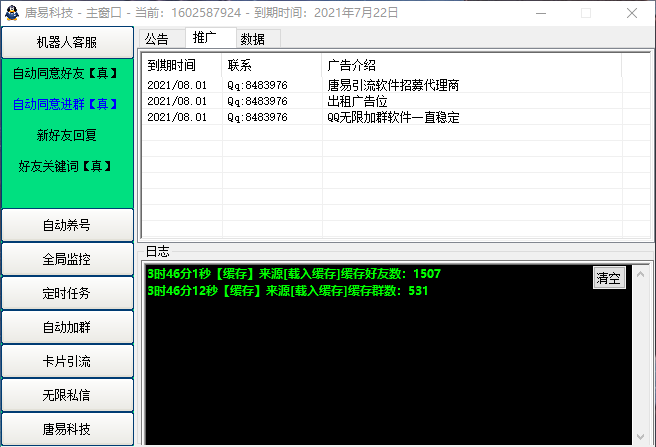
Task: Toggle 自动同意进群【真】 option
Action: (65, 104)
